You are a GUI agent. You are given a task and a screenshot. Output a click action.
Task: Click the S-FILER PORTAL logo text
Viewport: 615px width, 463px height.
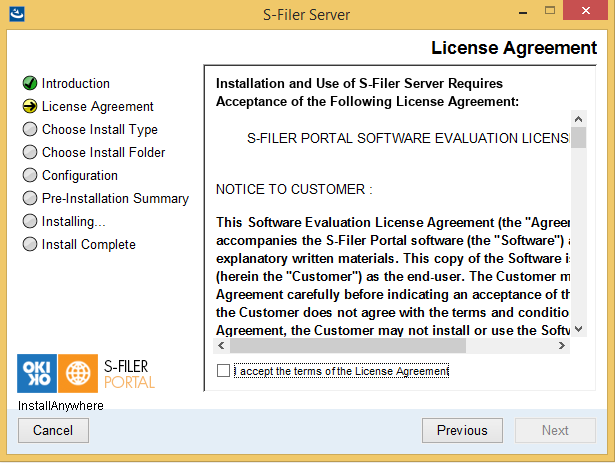(x=129, y=374)
